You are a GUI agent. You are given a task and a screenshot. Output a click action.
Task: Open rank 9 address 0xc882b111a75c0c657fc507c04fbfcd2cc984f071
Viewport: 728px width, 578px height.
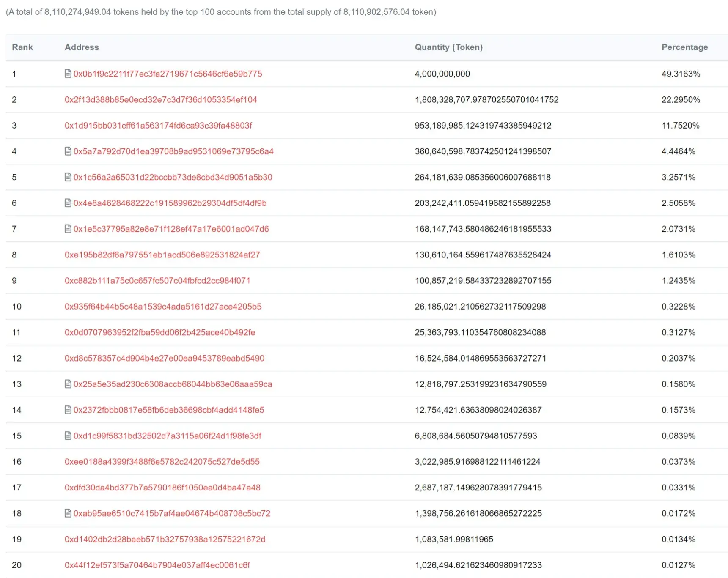pyautogui.click(x=157, y=281)
